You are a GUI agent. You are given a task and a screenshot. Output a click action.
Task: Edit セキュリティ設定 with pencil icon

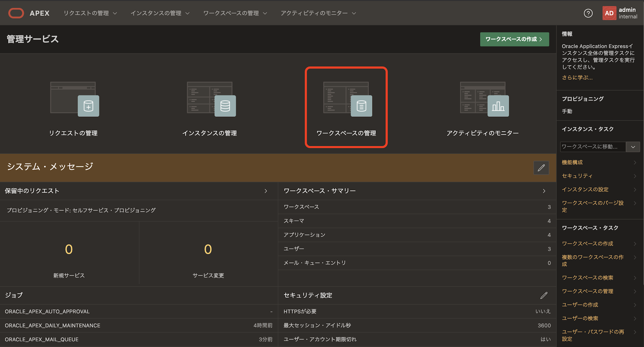coord(544,295)
